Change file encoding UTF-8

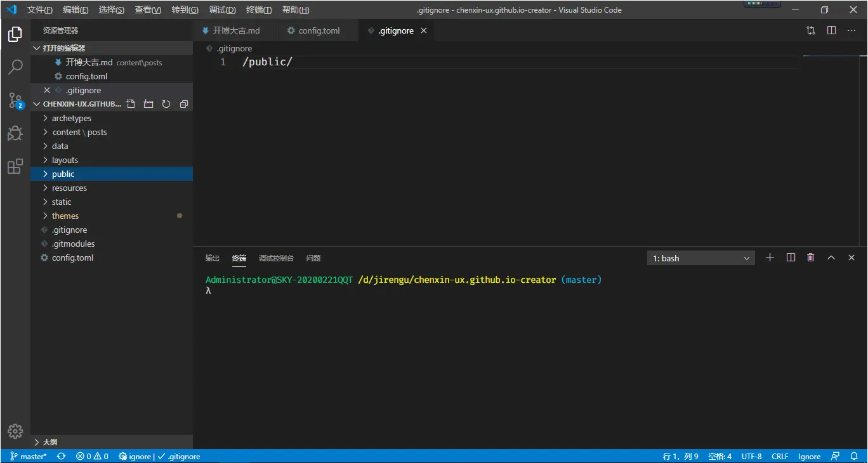click(x=752, y=456)
